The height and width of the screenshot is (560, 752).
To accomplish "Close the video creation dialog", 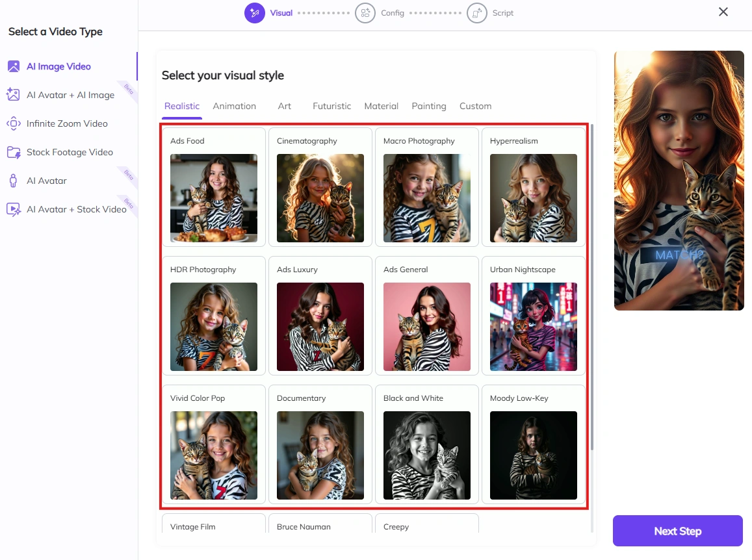I will [723, 12].
